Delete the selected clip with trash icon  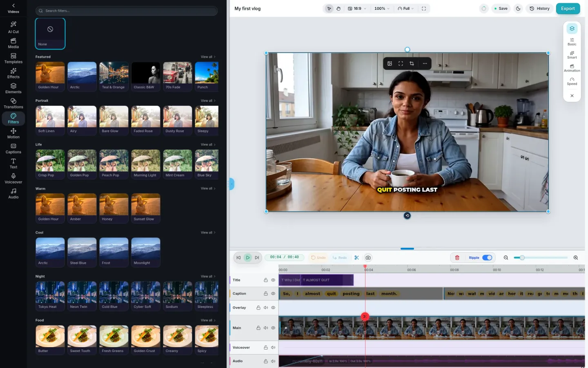[457, 258]
